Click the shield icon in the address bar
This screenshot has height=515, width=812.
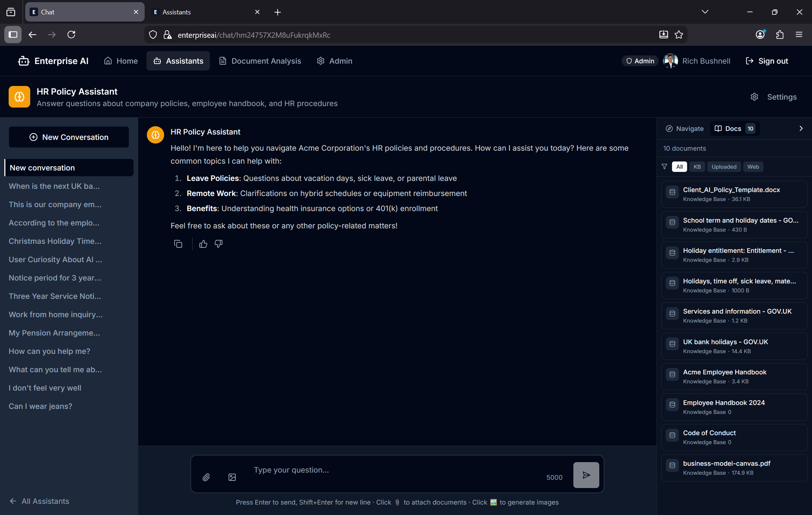[153, 35]
